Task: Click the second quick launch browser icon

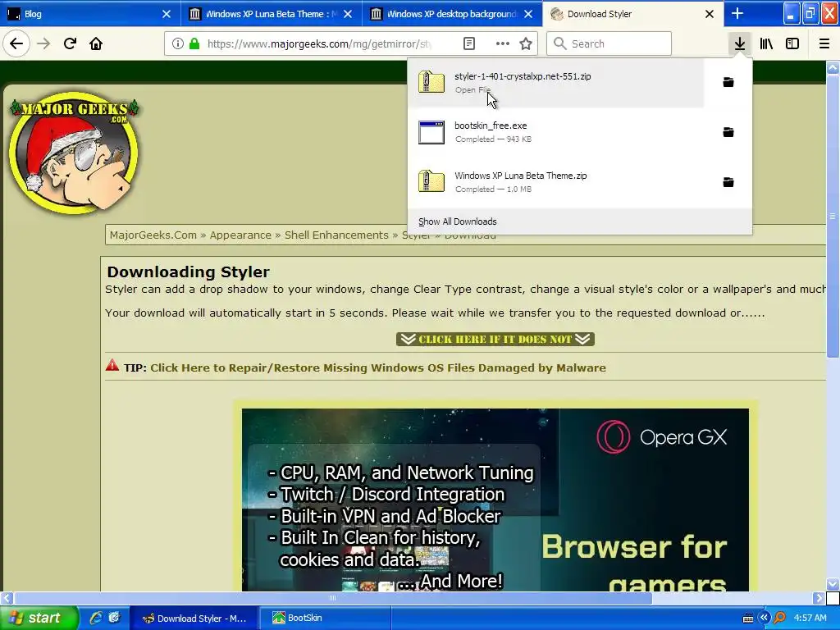Action: click(x=114, y=618)
